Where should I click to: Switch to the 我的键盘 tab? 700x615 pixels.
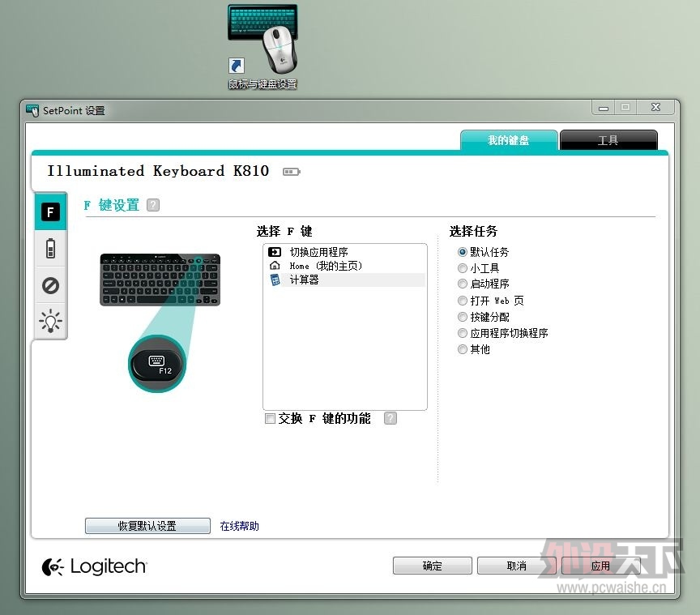(x=509, y=140)
